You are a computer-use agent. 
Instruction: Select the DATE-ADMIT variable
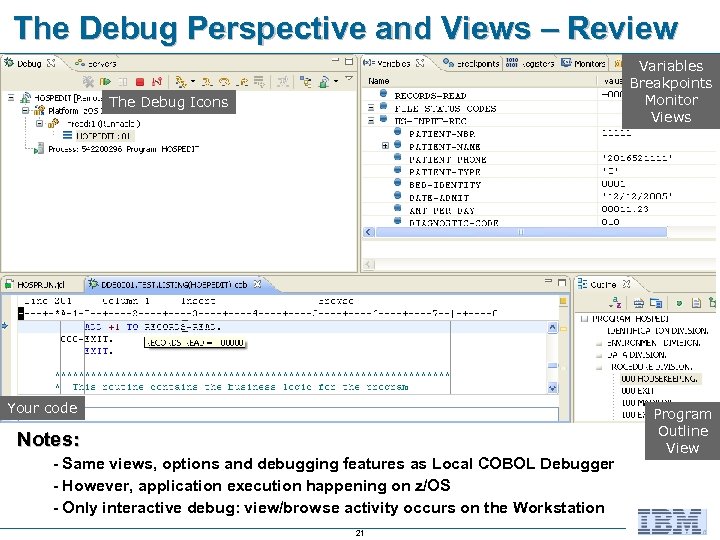(x=439, y=197)
